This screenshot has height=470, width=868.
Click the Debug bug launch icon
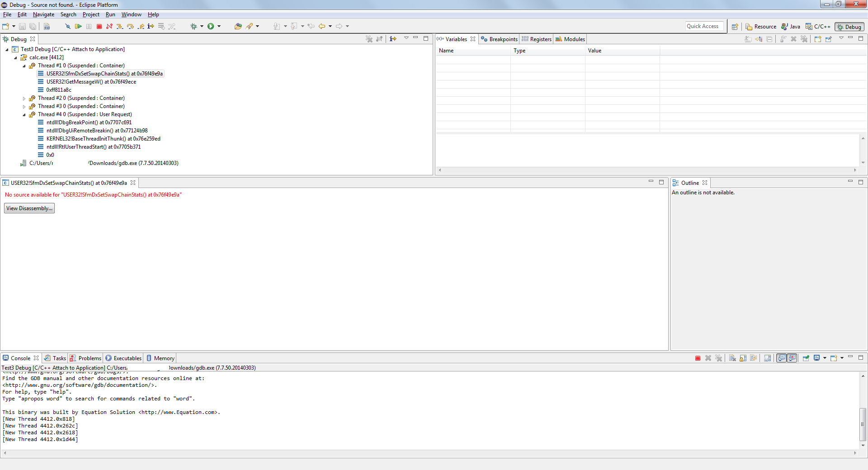(193, 26)
